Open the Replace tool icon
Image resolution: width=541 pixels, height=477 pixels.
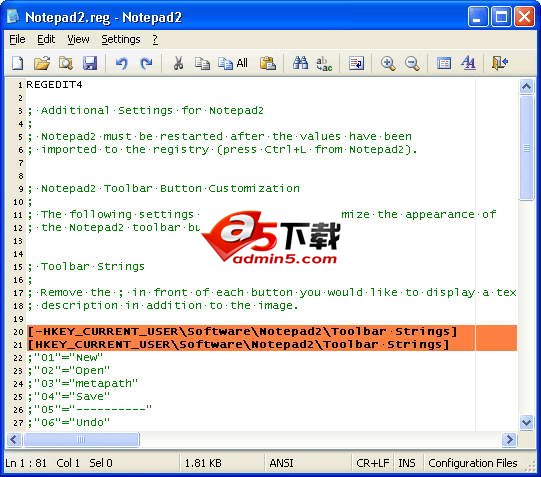point(324,63)
